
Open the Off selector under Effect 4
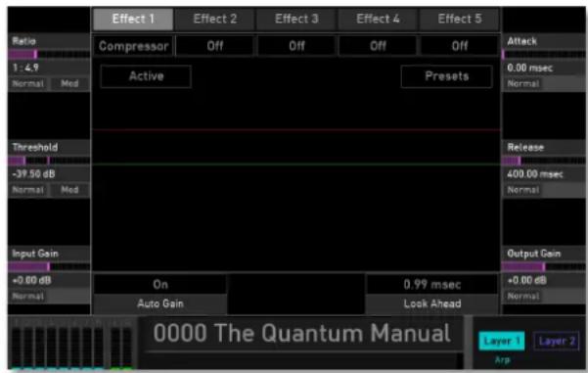pos(378,46)
